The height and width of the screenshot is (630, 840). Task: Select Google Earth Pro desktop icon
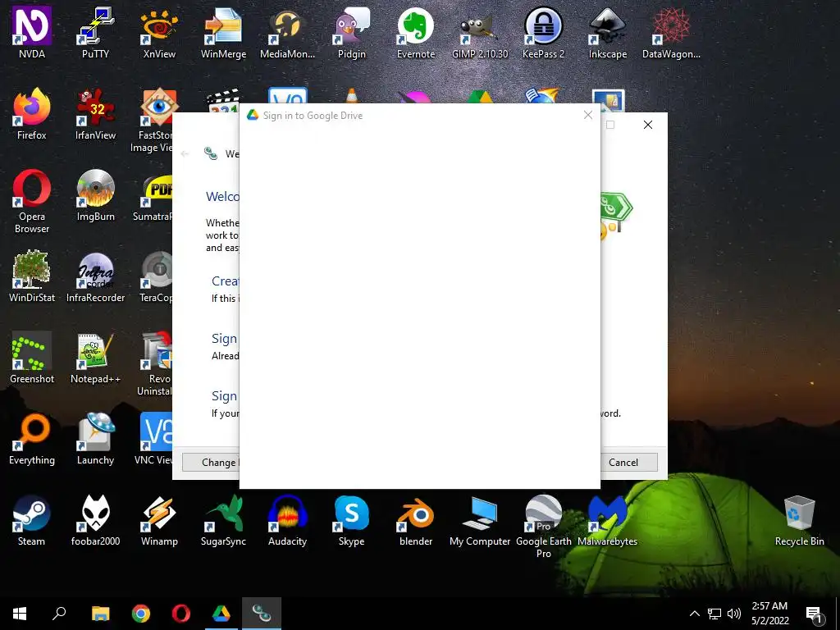pos(543,526)
